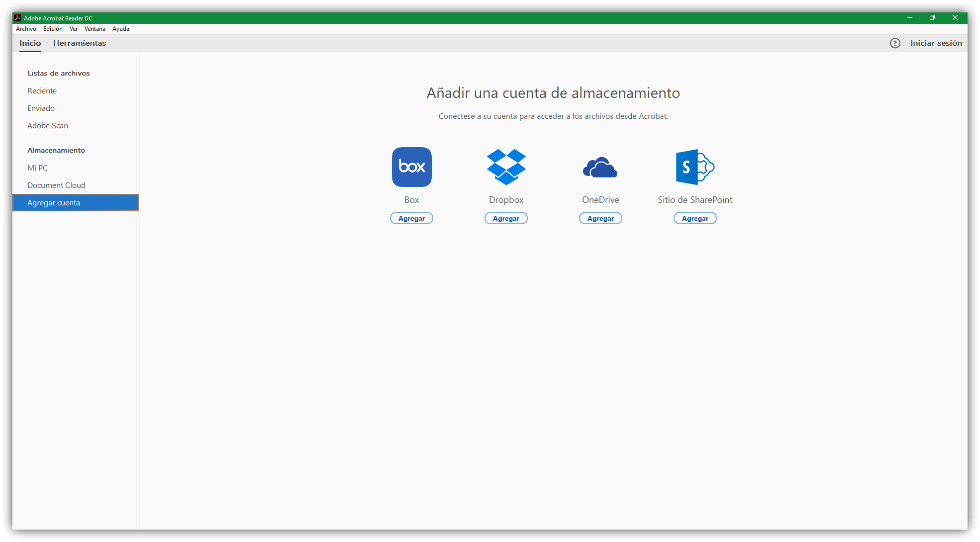
Task: Click the Dropbox logo icon
Action: 506,167
